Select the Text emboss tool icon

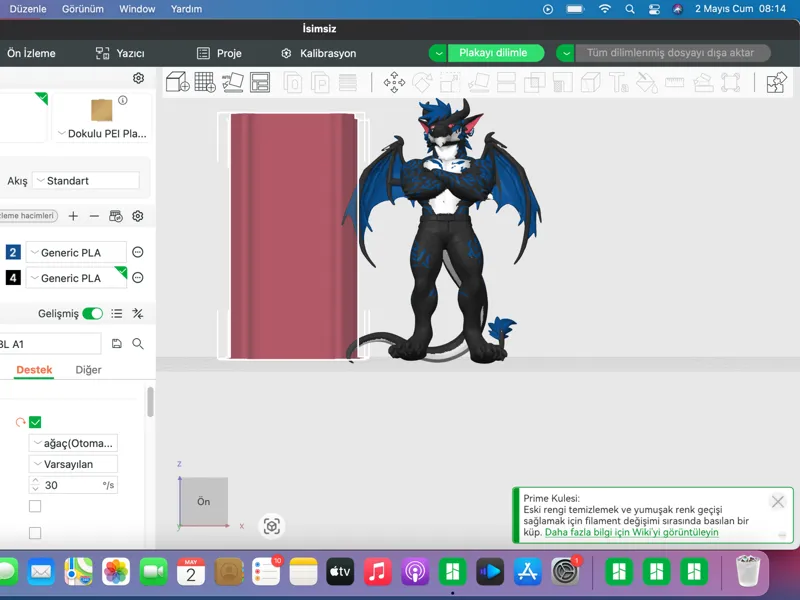point(618,82)
